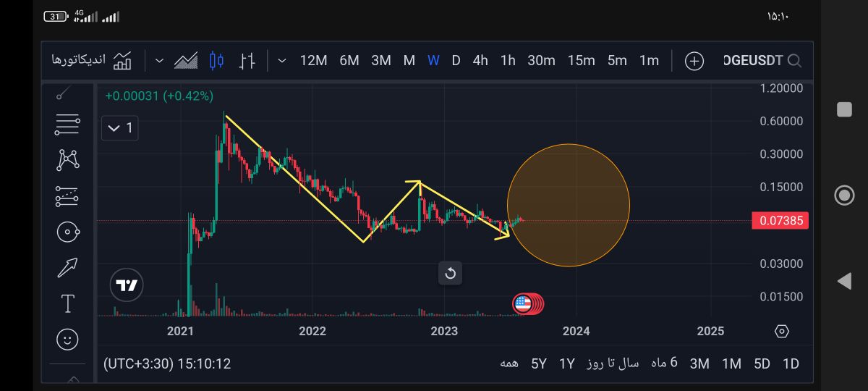Expand the time interval dropdown chevron
The width and height of the screenshot is (868, 391).
click(x=281, y=61)
